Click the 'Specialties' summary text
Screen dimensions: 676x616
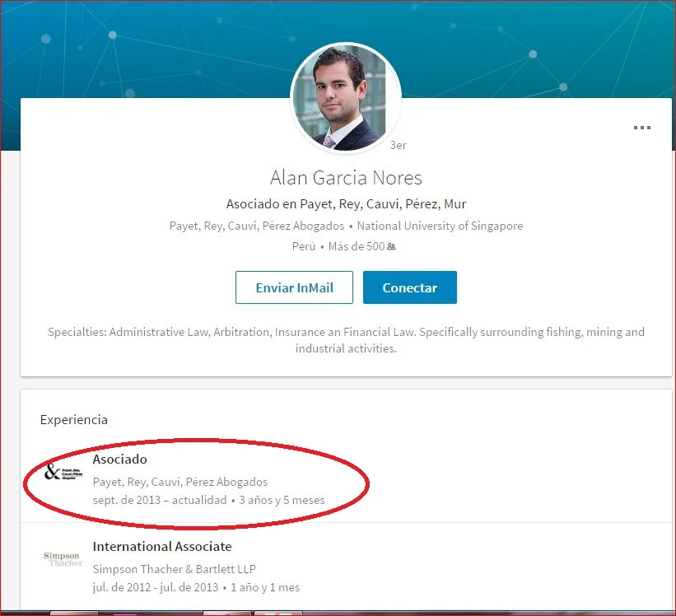tap(346, 340)
